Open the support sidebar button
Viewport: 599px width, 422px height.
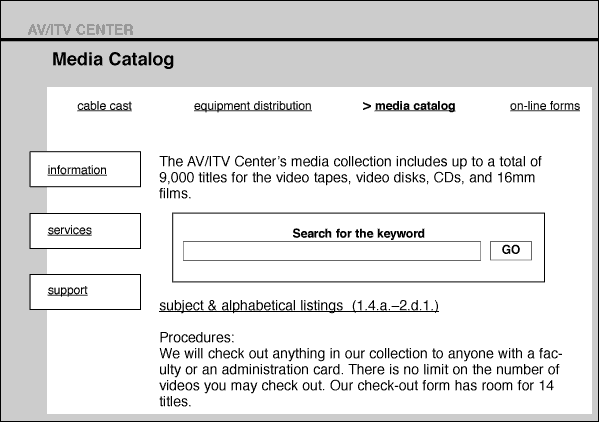(x=85, y=292)
